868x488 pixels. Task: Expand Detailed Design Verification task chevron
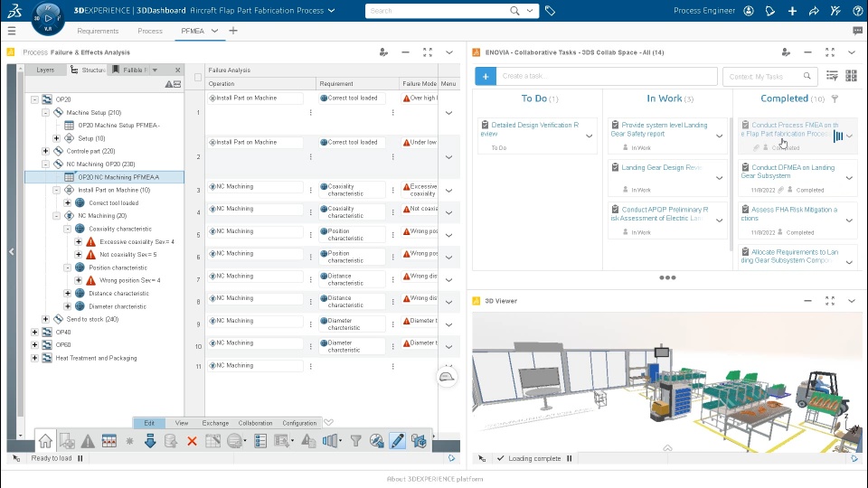click(x=589, y=136)
